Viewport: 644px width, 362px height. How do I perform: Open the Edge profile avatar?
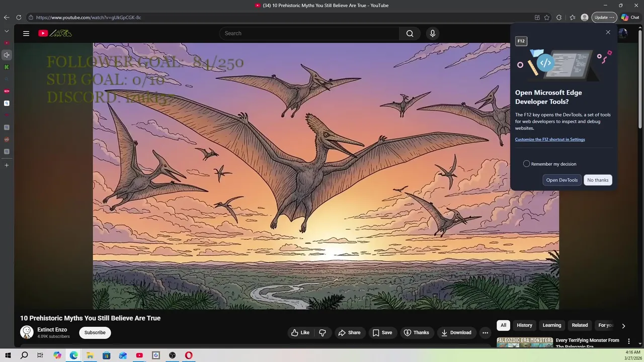(x=585, y=17)
